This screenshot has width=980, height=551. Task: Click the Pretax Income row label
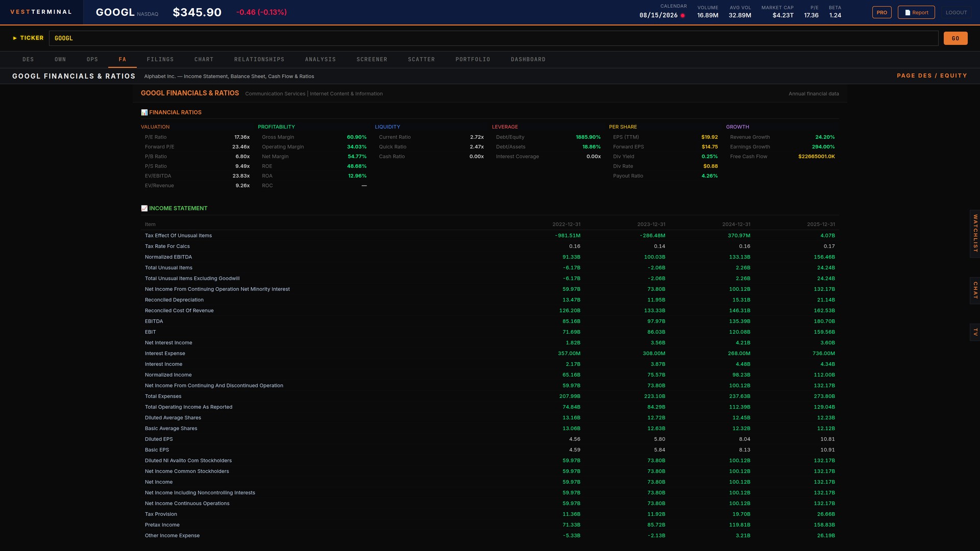[x=162, y=525]
